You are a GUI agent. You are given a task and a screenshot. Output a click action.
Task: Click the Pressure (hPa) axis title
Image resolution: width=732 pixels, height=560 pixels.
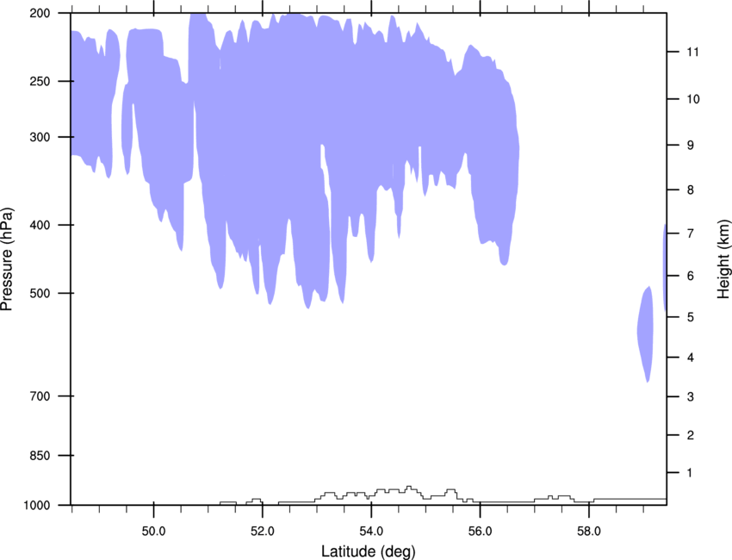pyautogui.click(x=7, y=259)
